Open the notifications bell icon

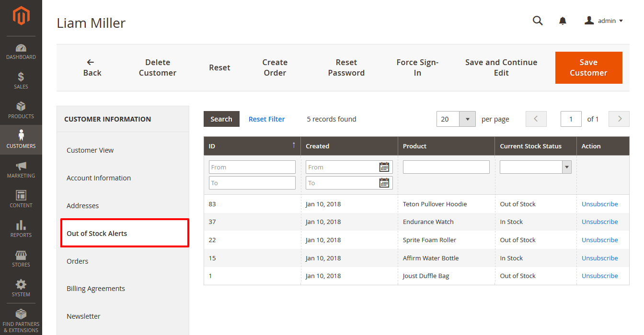tap(563, 21)
